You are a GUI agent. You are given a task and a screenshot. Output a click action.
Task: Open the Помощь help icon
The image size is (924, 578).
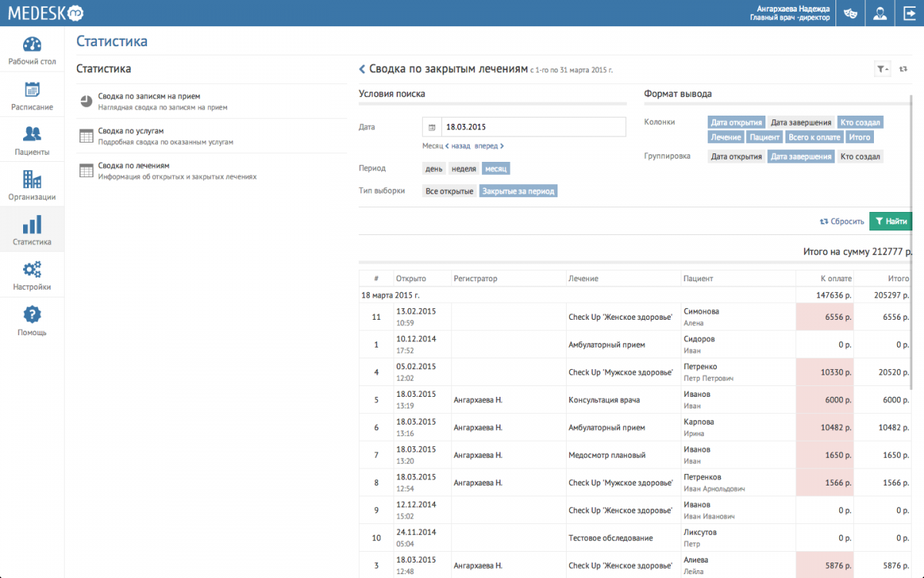32,314
